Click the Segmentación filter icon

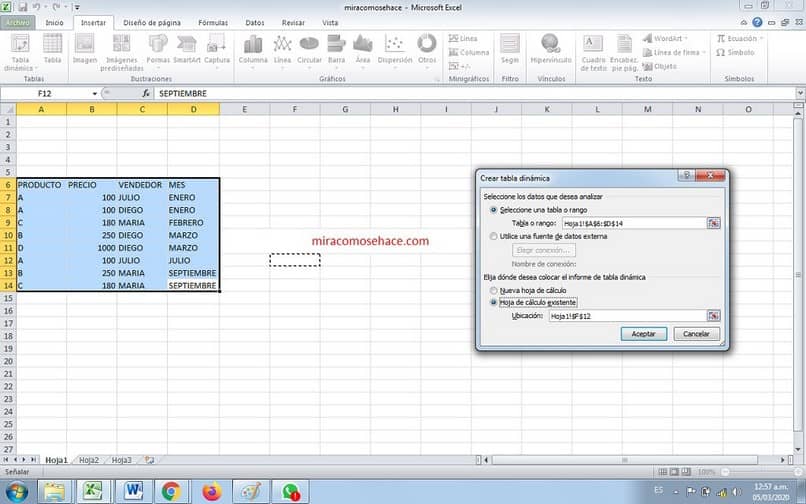coord(510,49)
